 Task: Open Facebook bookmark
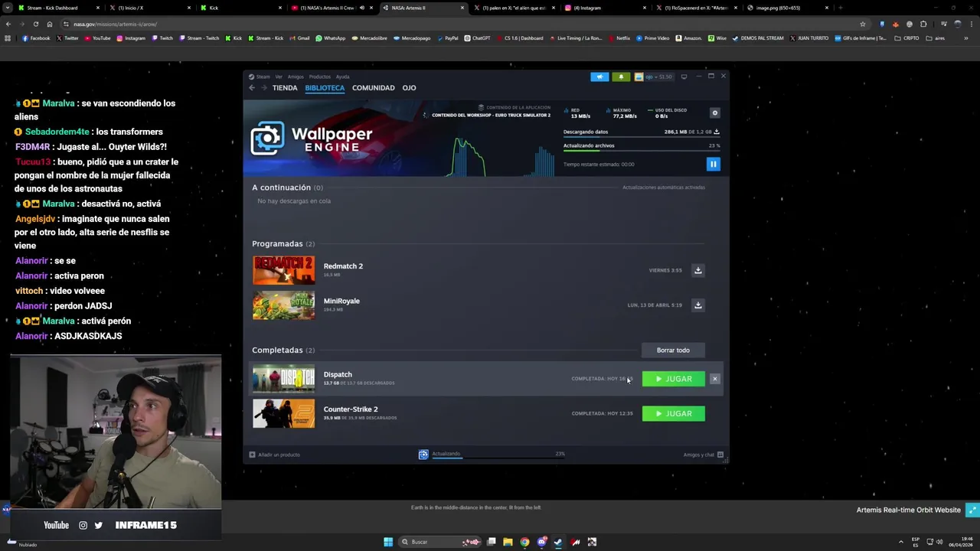pyautogui.click(x=36, y=38)
